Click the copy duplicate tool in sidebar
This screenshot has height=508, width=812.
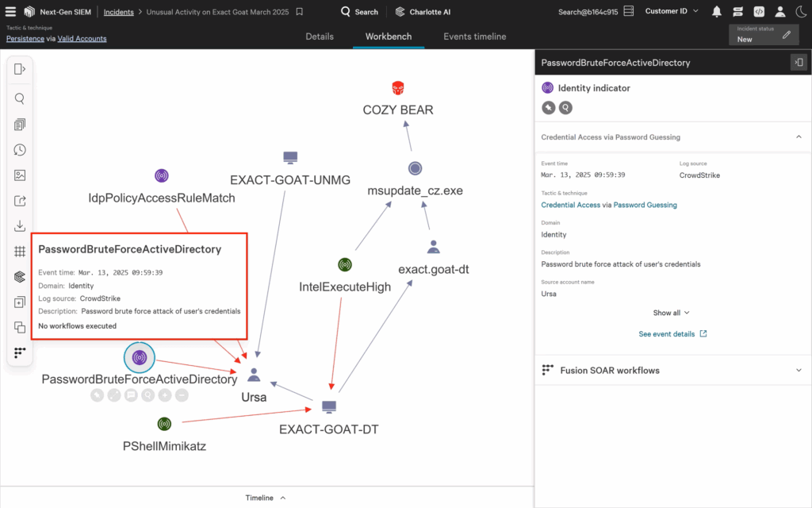click(x=20, y=328)
